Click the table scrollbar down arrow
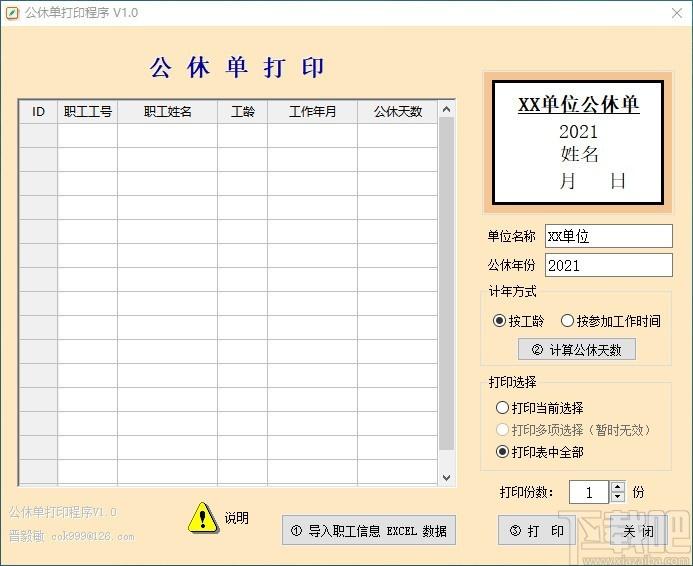The image size is (693, 566). coord(446,478)
